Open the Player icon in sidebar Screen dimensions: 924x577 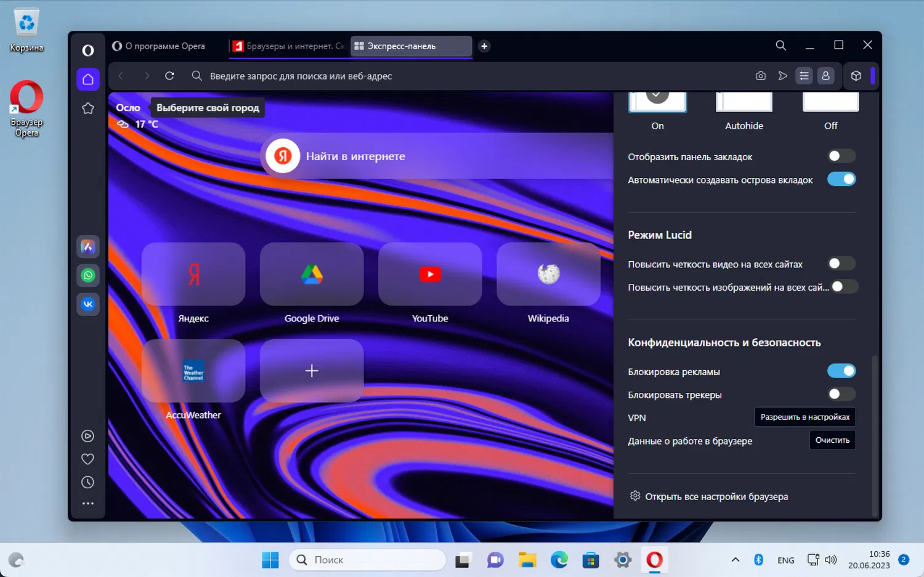tap(88, 436)
